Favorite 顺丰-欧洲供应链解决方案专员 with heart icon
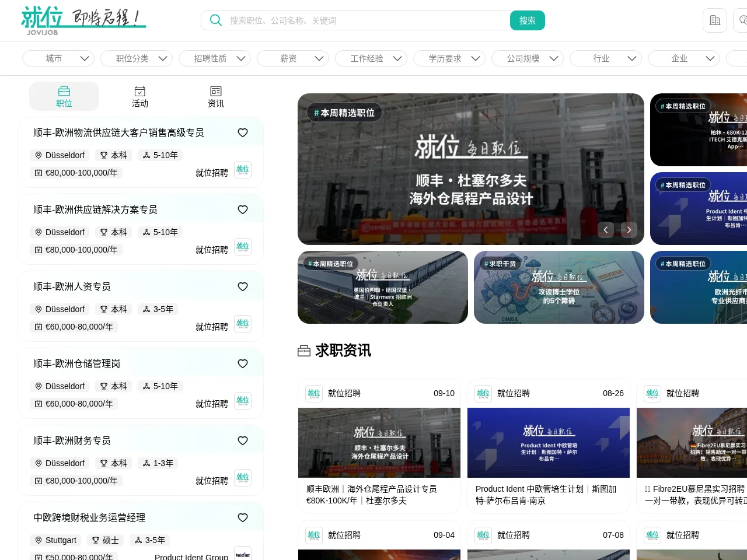747x560 pixels. pos(243,210)
